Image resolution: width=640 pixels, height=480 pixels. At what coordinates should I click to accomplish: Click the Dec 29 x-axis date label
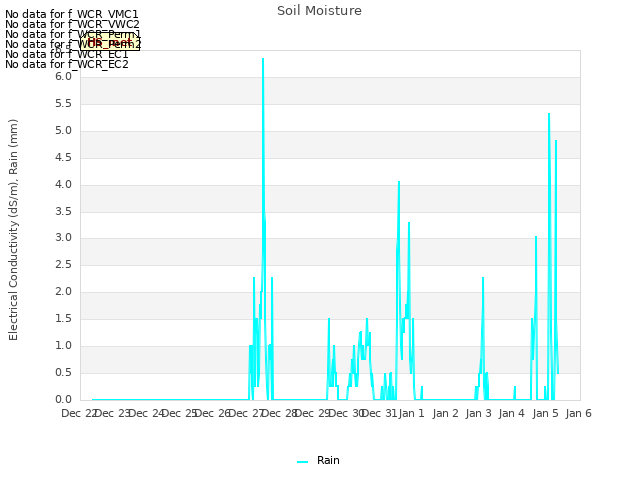click(x=313, y=413)
